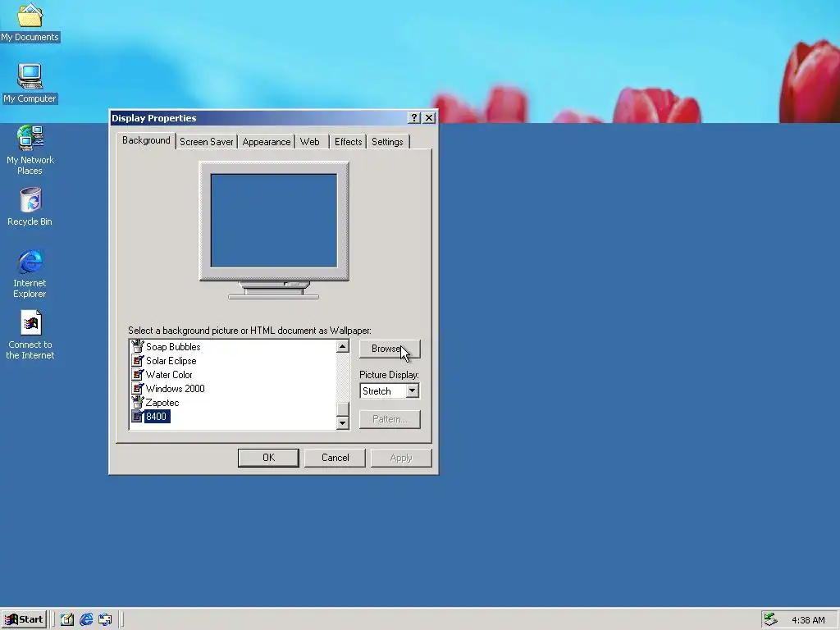Open the Appearance tab
The width and height of the screenshot is (840, 630).
[x=267, y=142]
